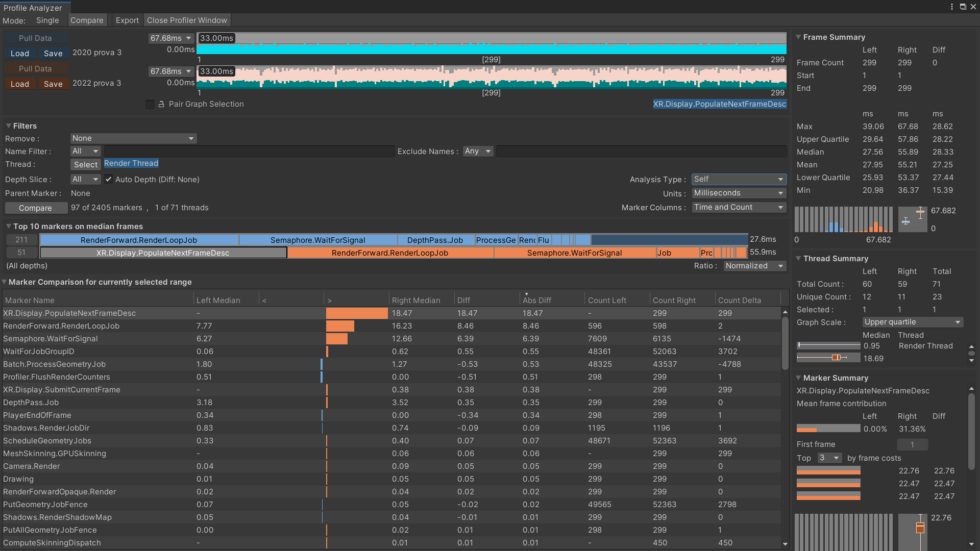
Task: Click the Render Thread median range slider
Action: (x=828, y=345)
